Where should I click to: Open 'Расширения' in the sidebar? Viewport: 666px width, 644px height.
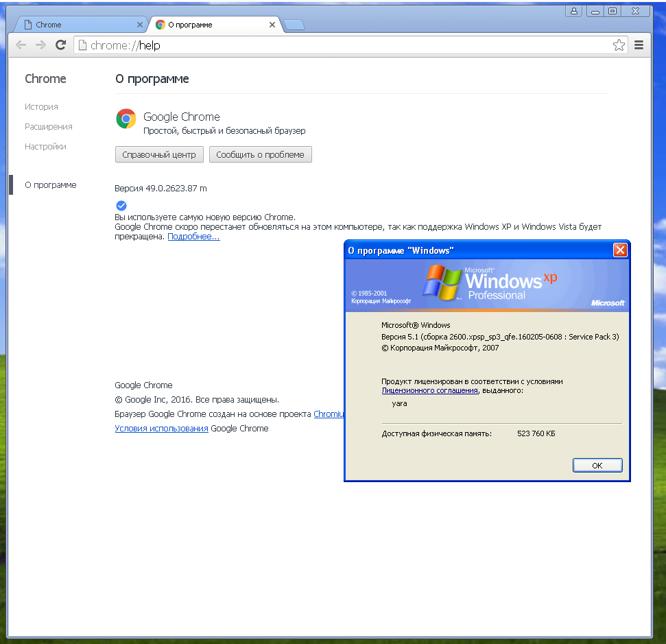(48, 127)
